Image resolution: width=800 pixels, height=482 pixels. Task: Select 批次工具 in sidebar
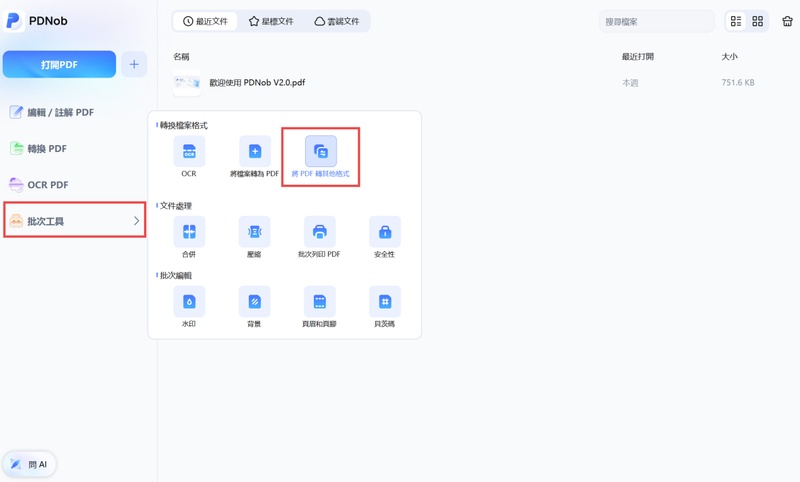click(74, 221)
